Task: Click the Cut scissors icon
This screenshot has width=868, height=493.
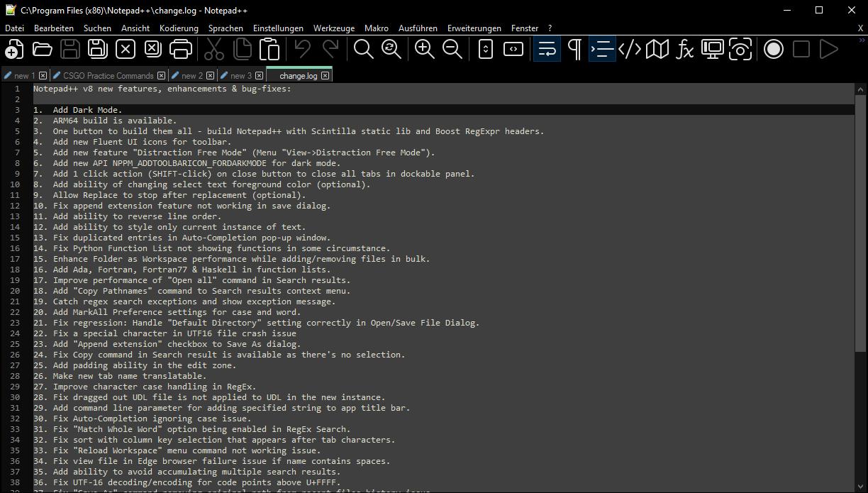Action: [x=214, y=49]
